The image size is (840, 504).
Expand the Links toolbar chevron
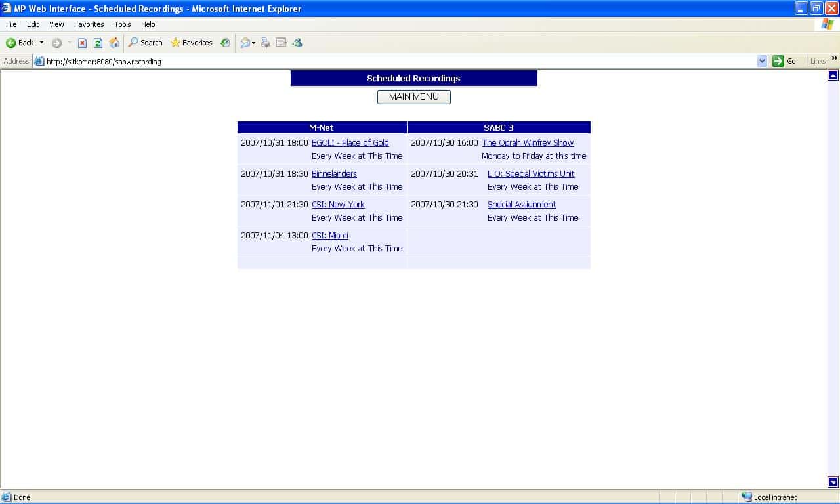tap(835, 59)
